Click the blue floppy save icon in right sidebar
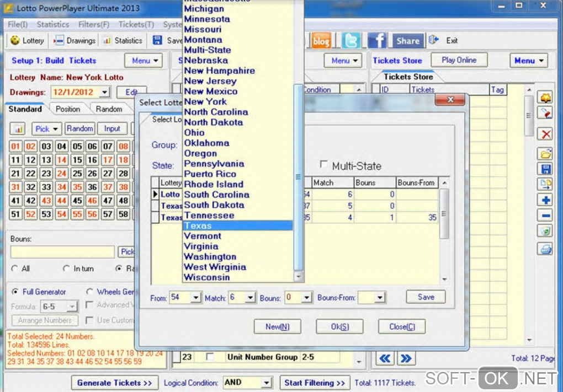Viewport: 563px width, 392px height. [x=545, y=169]
